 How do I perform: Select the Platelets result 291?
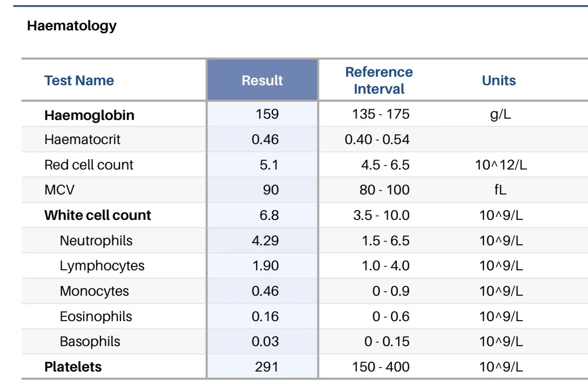tap(267, 367)
